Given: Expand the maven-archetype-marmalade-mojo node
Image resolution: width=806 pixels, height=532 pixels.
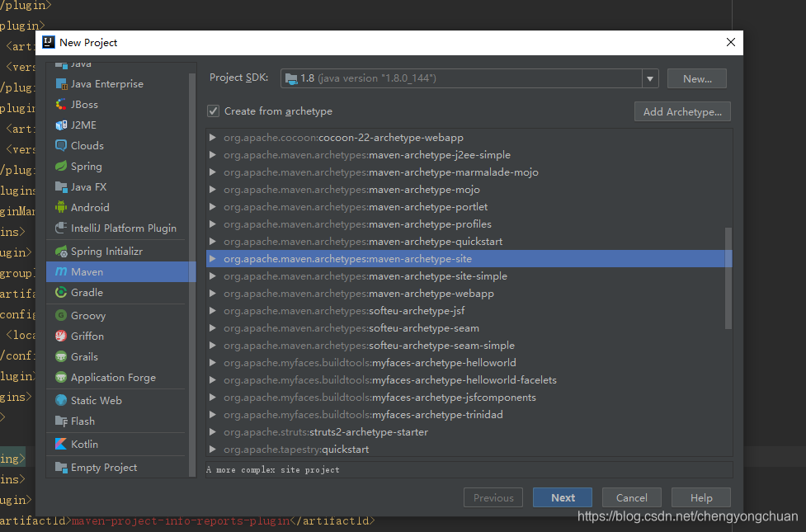Looking at the screenshot, I should (212, 172).
